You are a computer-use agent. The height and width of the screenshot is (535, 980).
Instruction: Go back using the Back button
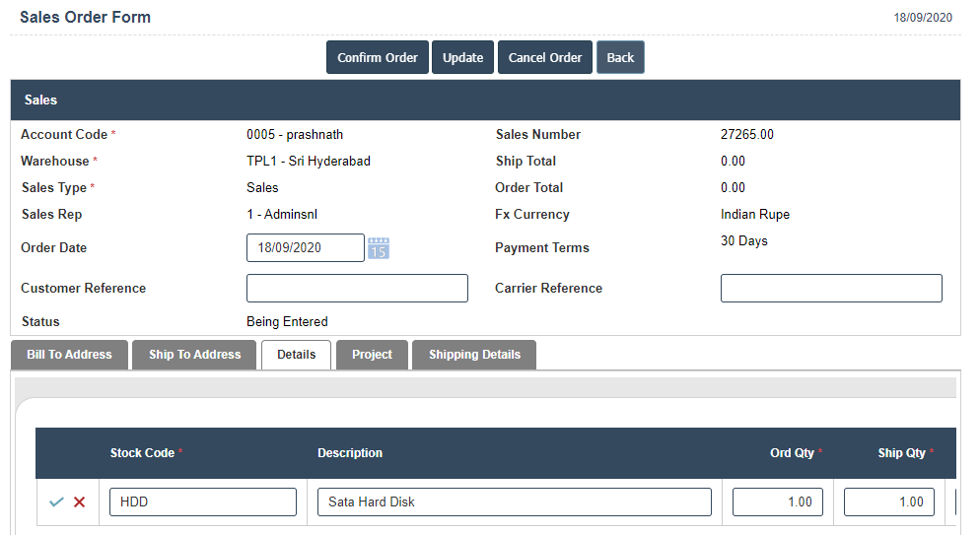click(620, 58)
